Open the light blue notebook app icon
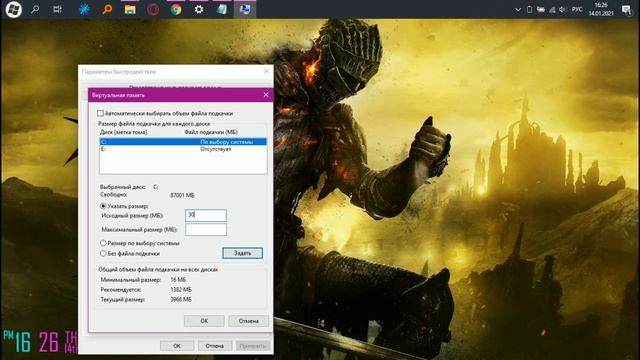 coord(222,9)
